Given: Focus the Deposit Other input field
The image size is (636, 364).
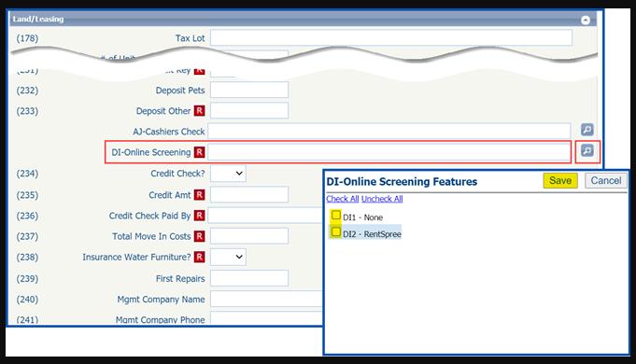Looking at the screenshot, I should pyautogui.click(x=249, y=111).
